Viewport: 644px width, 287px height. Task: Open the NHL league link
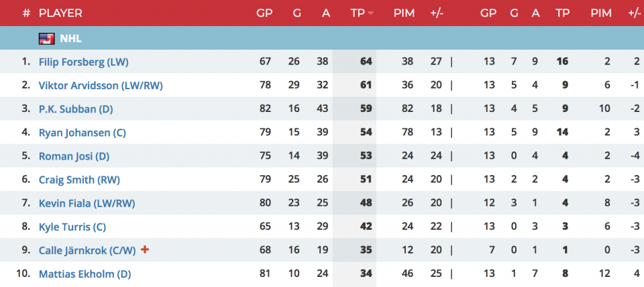coord(70,38)
